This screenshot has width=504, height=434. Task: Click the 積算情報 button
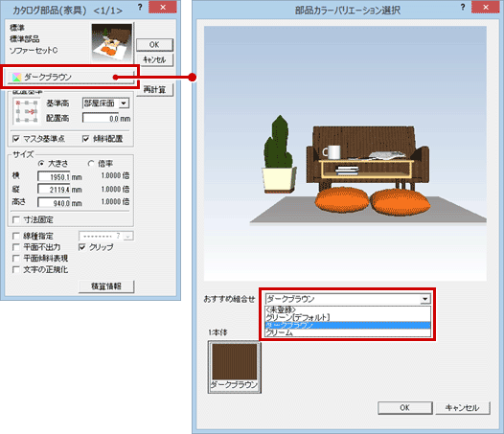pos(106,286)
